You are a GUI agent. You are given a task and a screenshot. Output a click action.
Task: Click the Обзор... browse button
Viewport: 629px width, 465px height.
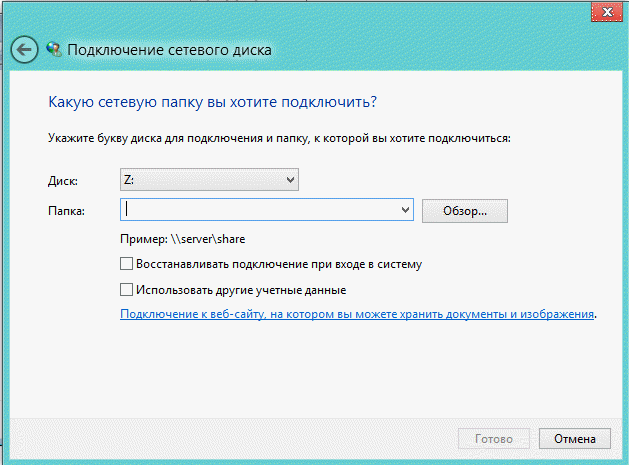[465, 211]
